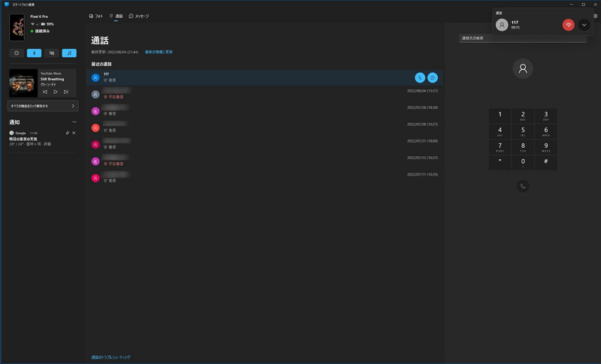Image resolution: width=601 pixels, height=364 pixels.
Task: Open the call troubleshooting link
Action: [110, 357]
